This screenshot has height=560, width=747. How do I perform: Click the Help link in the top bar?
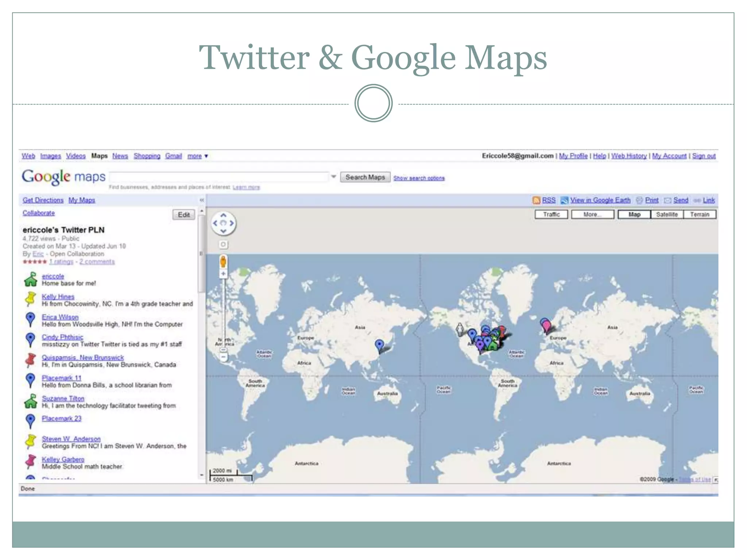(599, 156)
